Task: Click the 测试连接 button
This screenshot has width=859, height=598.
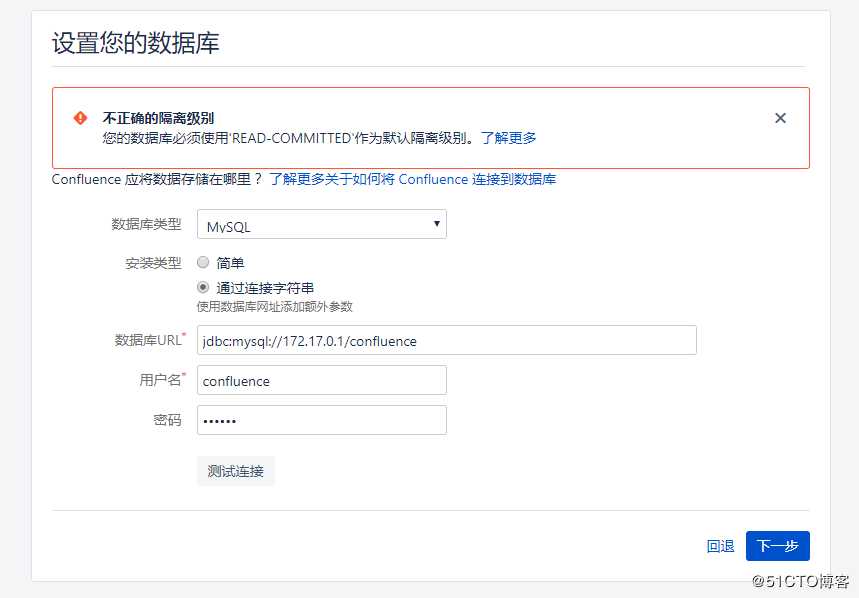Action: [x=236, y=471]
